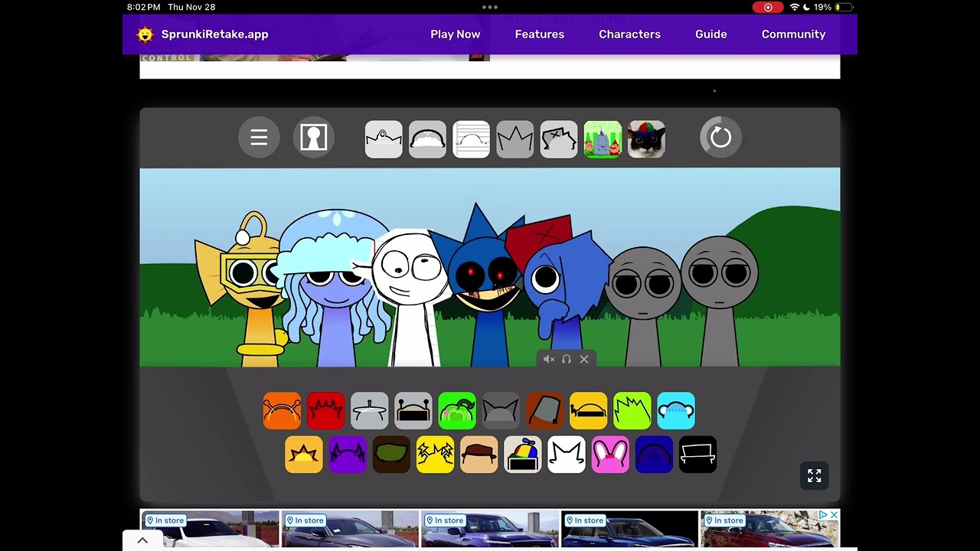Click the keyhole portrait icon button

314,138
